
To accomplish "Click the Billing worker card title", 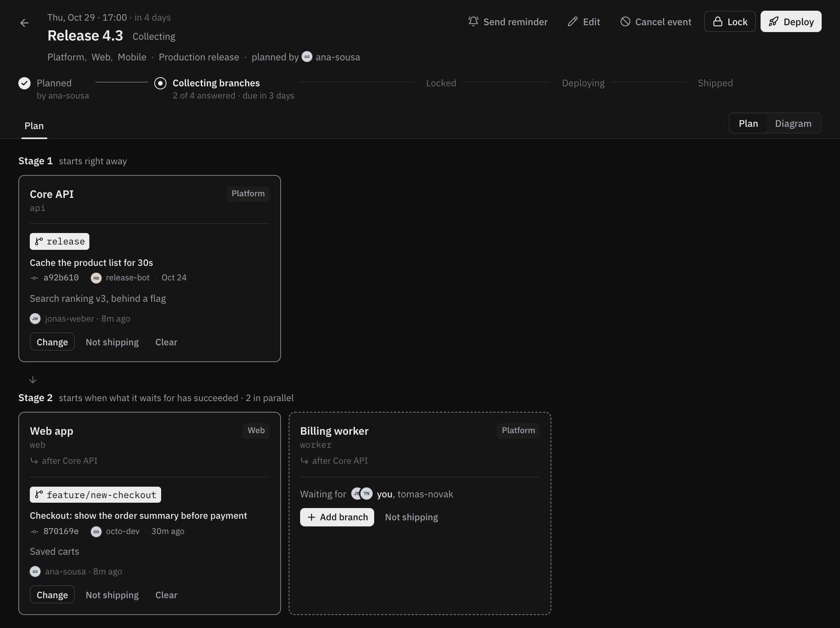I will [x=334, y=431].
